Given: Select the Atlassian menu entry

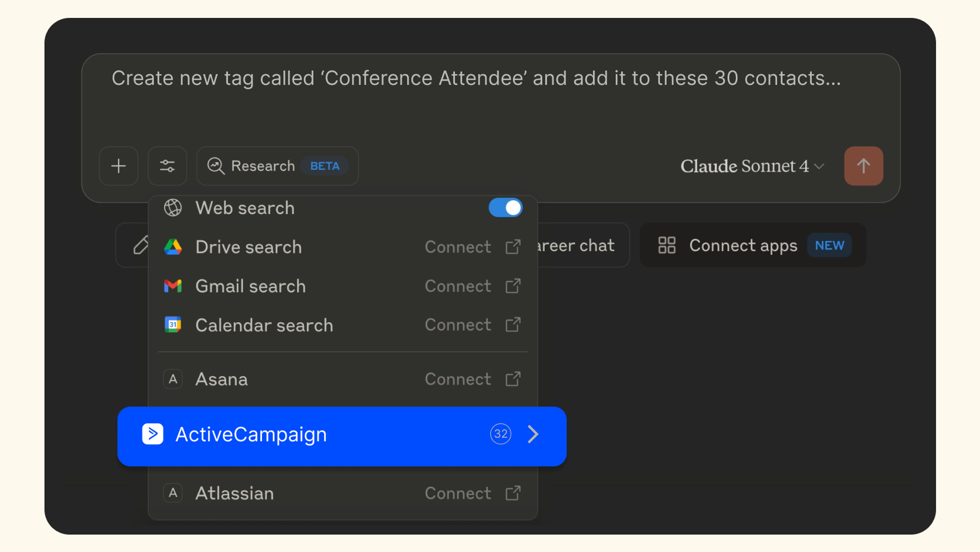Looking at the screenshot, I should [x=234, y=493].
